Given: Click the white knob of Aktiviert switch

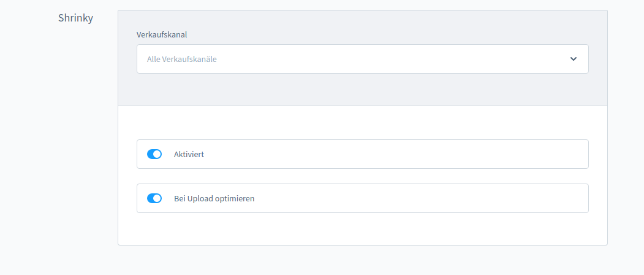Looking at the screenshot, I should point(157,154).
